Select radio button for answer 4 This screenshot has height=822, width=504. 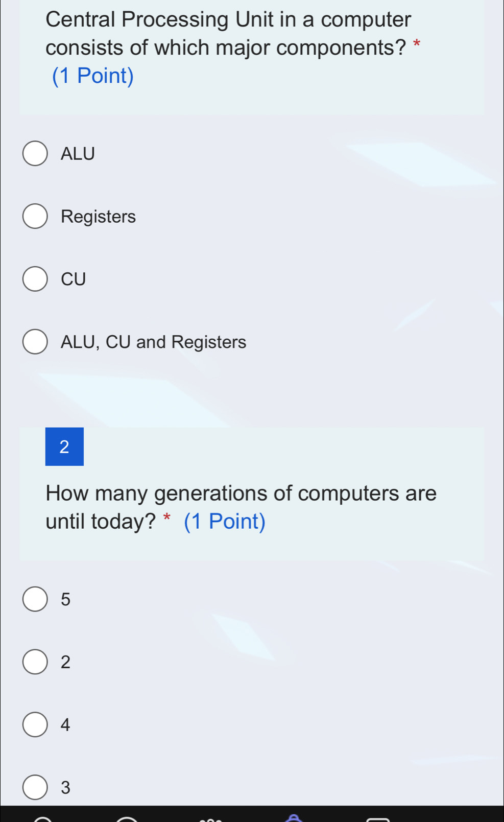[35, 724]
